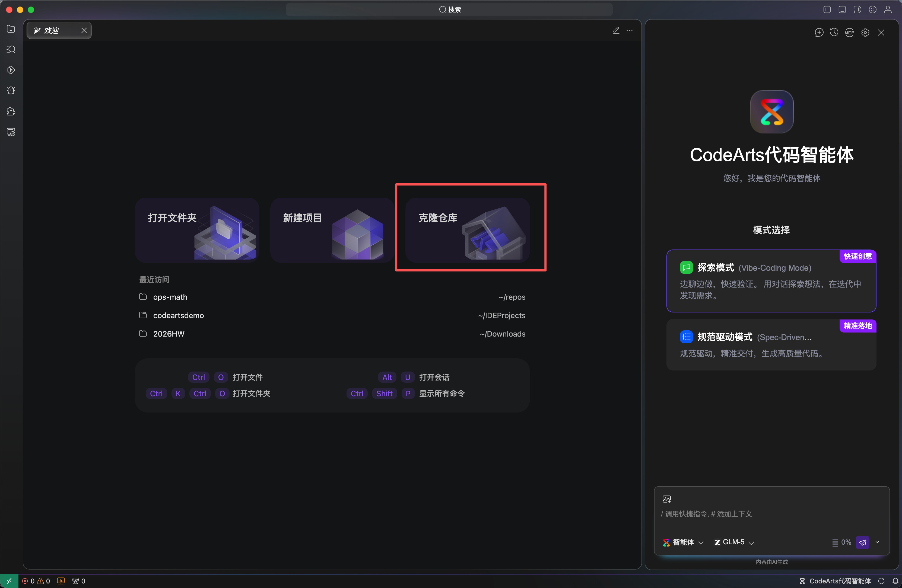This screenshot has width=902, height=588.
Task: Start new chat with plus icon
Action: point(819,33)
